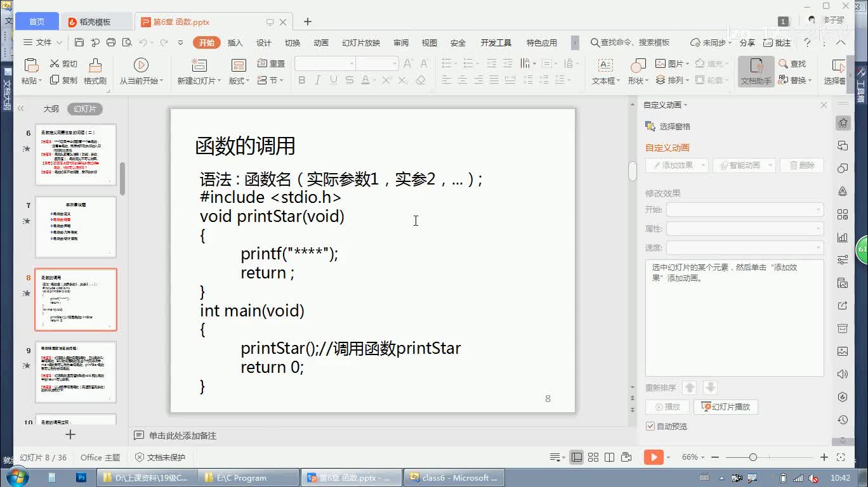The width and height of the screenshot is (868, 487).
Task: Start slideshow with orange play button
Action: [x=653, y=457]
